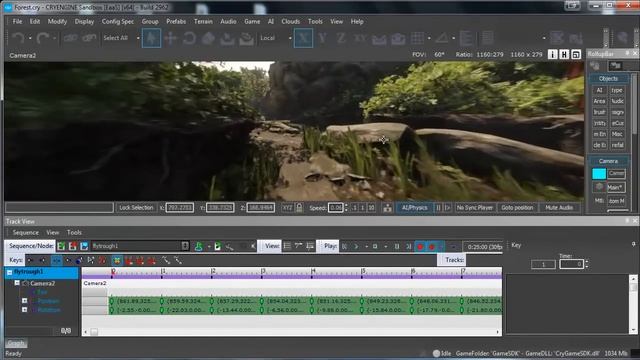Click the X coordinate input field
Viewport: 640px width, 360px height.
pyautogui.click(x=180, y=208)
